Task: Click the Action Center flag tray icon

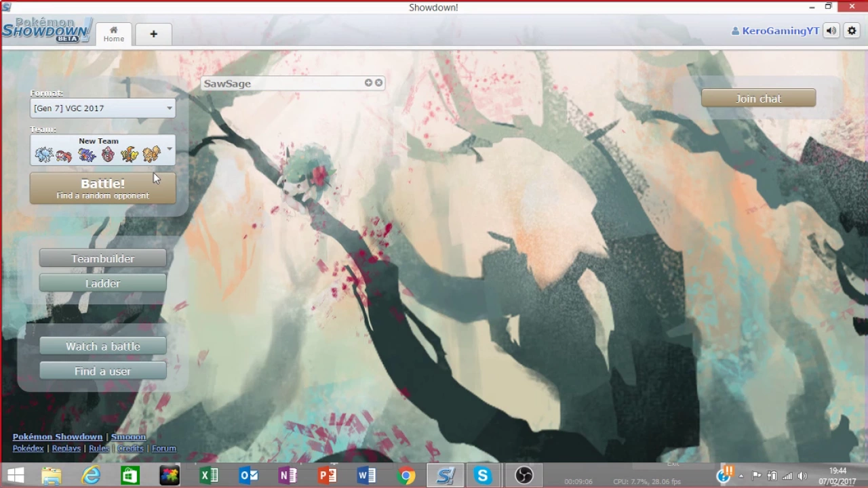Action: point(757,476)
